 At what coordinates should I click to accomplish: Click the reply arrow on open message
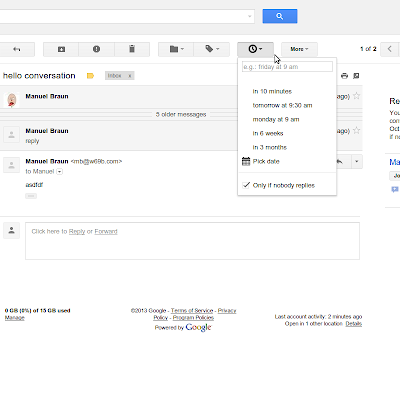pos(340,162)
